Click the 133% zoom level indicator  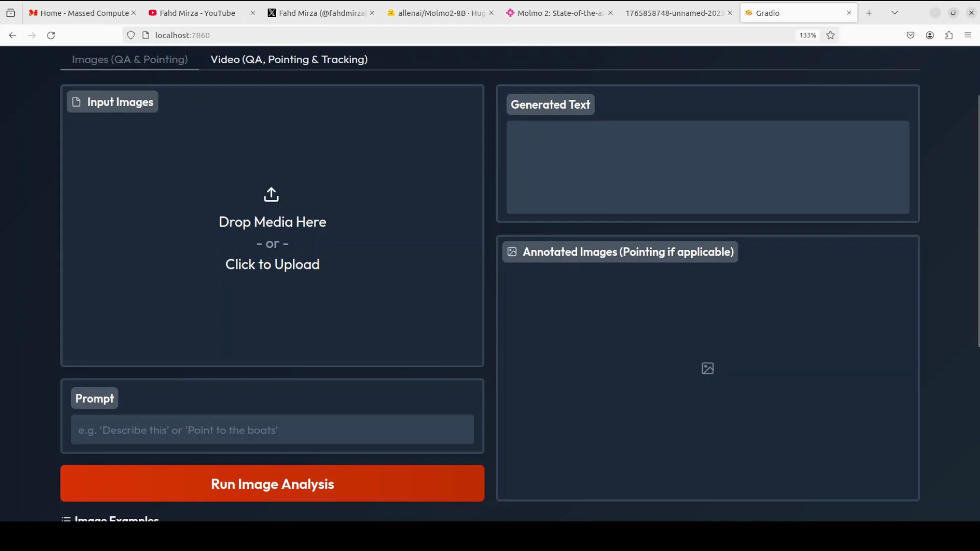807,35
